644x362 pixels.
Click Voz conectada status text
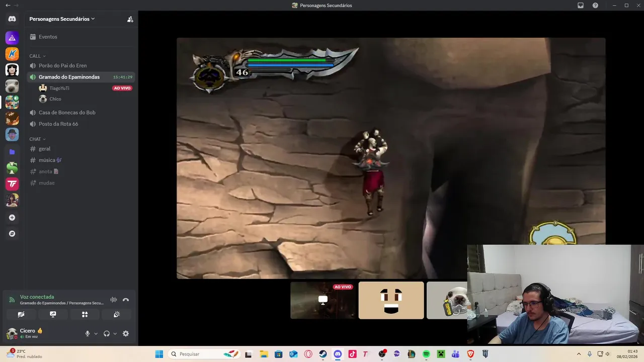pos(37,297)
